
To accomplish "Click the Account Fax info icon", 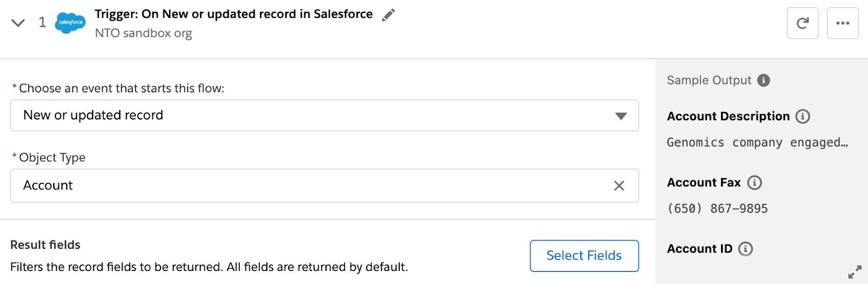I will click(754, 182).
